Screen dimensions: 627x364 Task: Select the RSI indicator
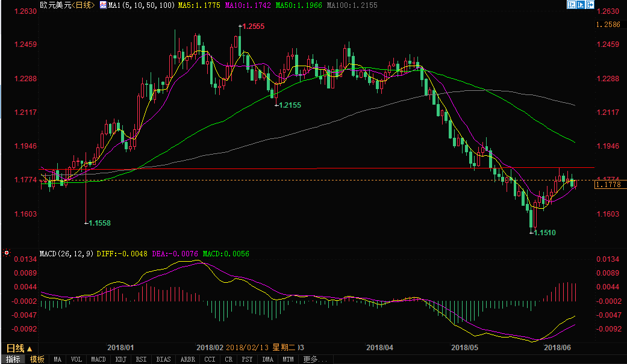click(x=142, y=359)
